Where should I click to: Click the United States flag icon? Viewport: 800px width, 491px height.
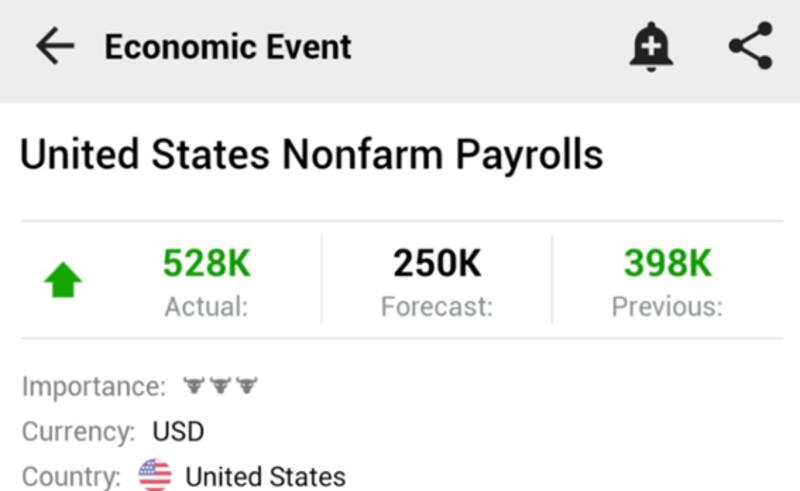pos(155,475)
